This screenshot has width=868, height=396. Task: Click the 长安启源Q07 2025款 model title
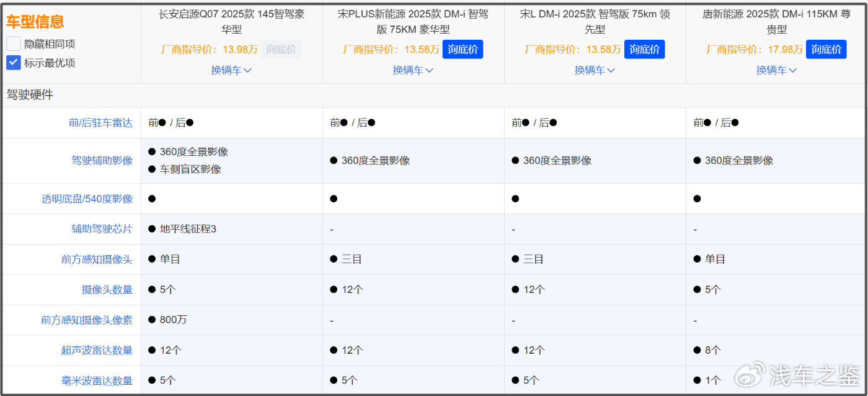coord(231,21)
